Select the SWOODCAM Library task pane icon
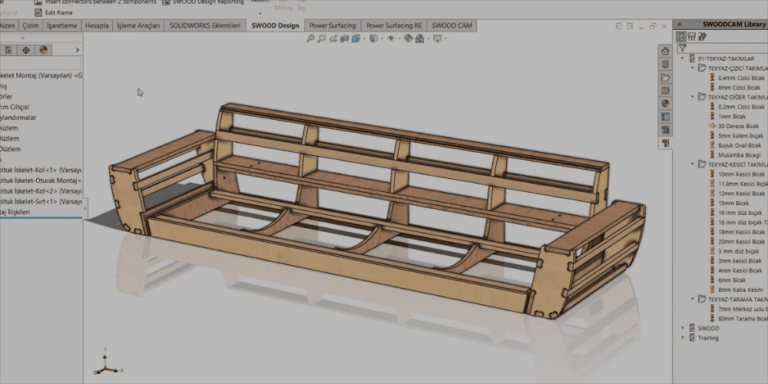Viewport: 768px width, 384px height. click(x=665, y=143)
